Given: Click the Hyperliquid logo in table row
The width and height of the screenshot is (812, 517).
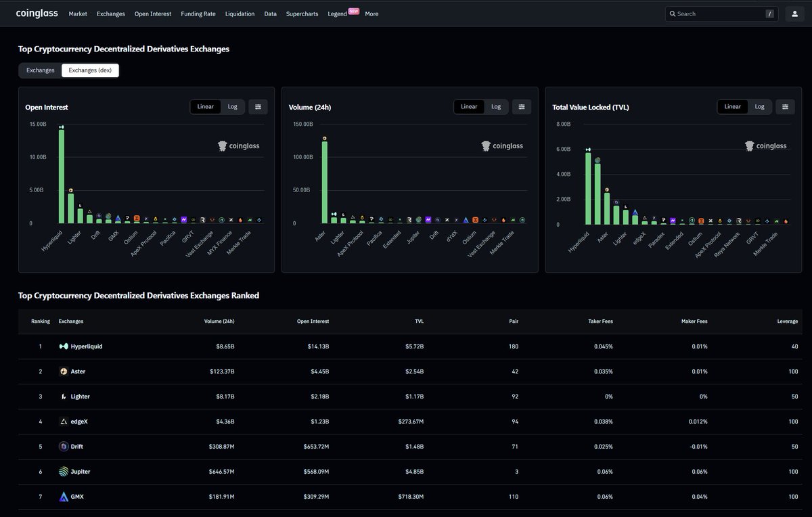Looking at the screenshot, I should (x=64, y=346).
